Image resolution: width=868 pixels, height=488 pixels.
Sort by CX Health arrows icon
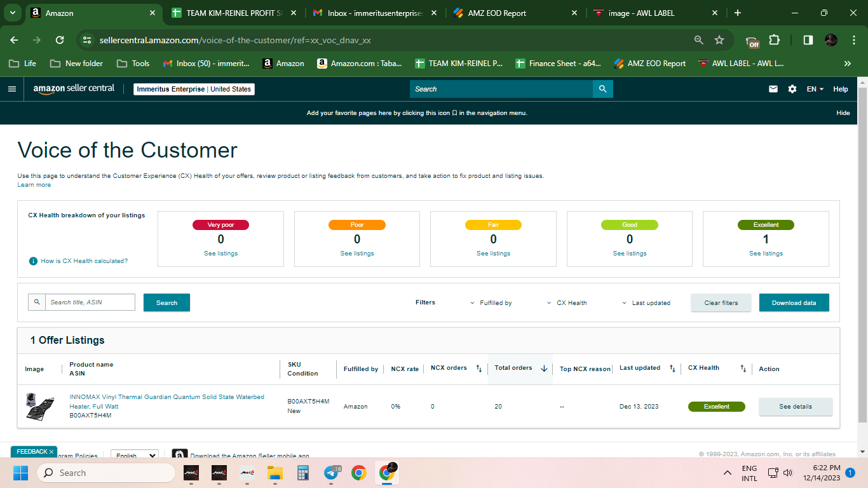[x=743, y=369]
